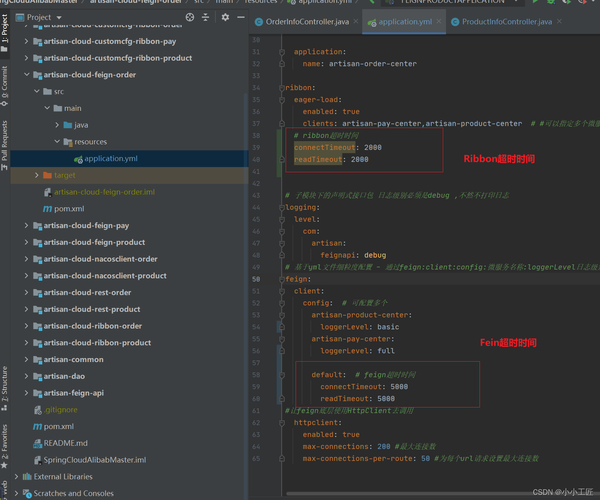Collapse the artisan-cloud-feign-order module
Screen dimensions: 600x500
click(27, 75)
